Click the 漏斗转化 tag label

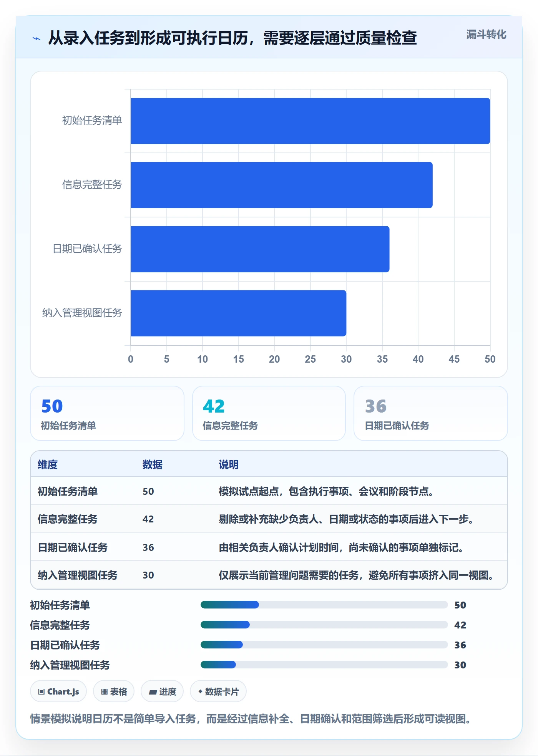[486, 35]
